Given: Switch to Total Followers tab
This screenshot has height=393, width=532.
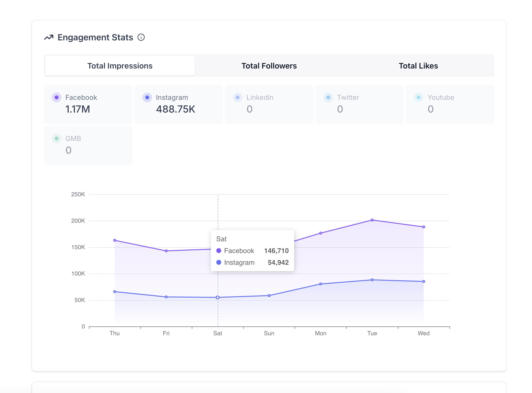Looking at the screenshot, I should pos(269,66).
